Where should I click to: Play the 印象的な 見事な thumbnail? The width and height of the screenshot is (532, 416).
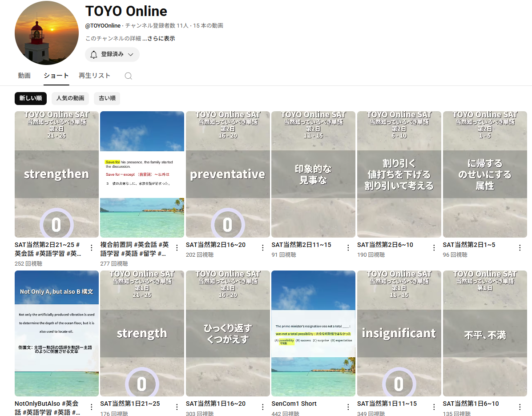click(x=314, y=174)
